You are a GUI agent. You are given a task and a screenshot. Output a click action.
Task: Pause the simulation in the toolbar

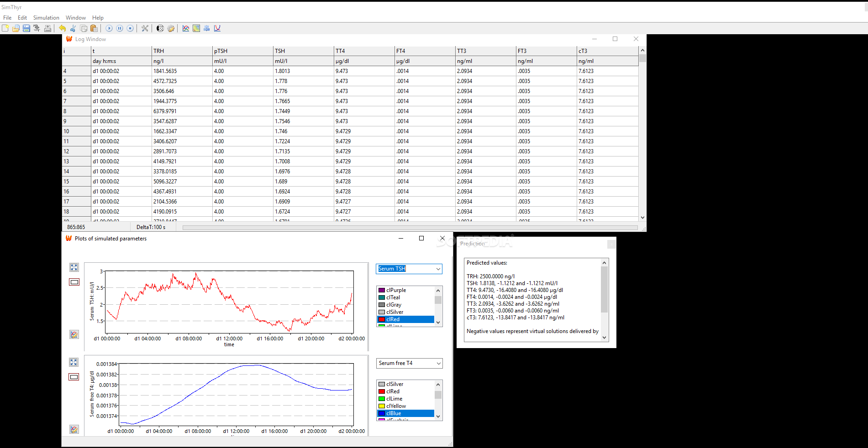120,28
